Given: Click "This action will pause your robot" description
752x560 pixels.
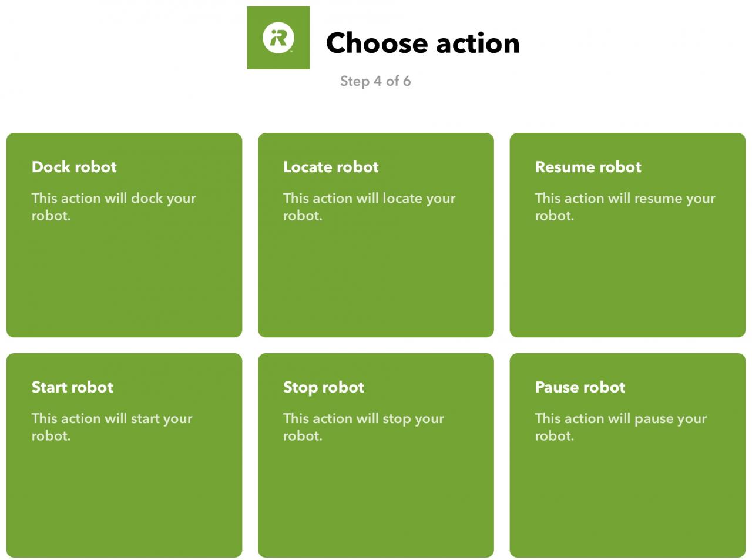Looking at the screenshot, I should point(620,427).
